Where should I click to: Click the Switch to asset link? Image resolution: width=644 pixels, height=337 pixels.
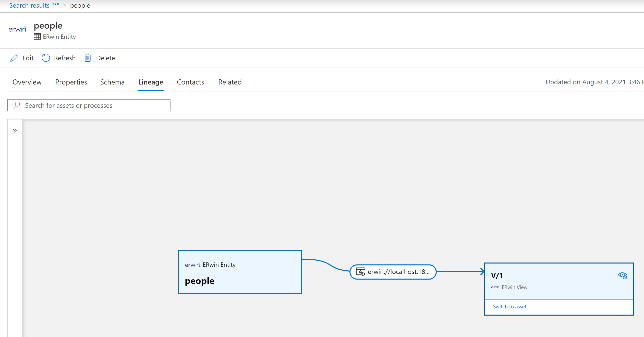coord(510,306)
